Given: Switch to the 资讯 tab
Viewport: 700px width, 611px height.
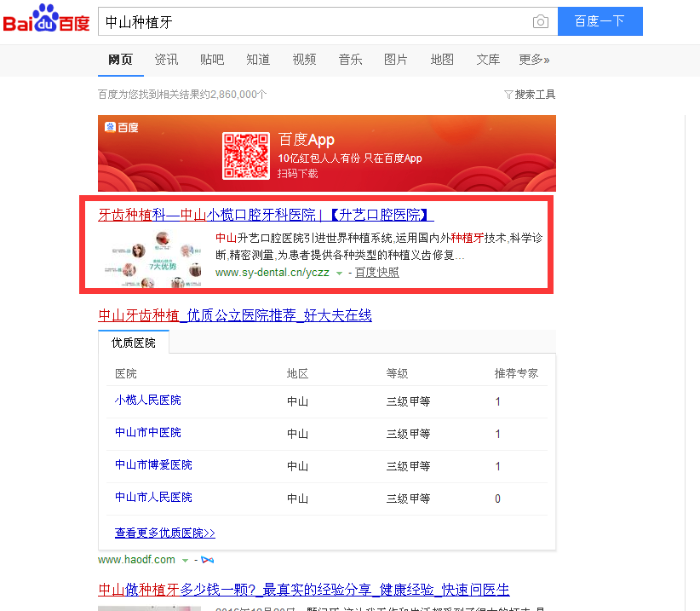Looking at the screenshot, I should pyautogui.click(x=167, y=60).
